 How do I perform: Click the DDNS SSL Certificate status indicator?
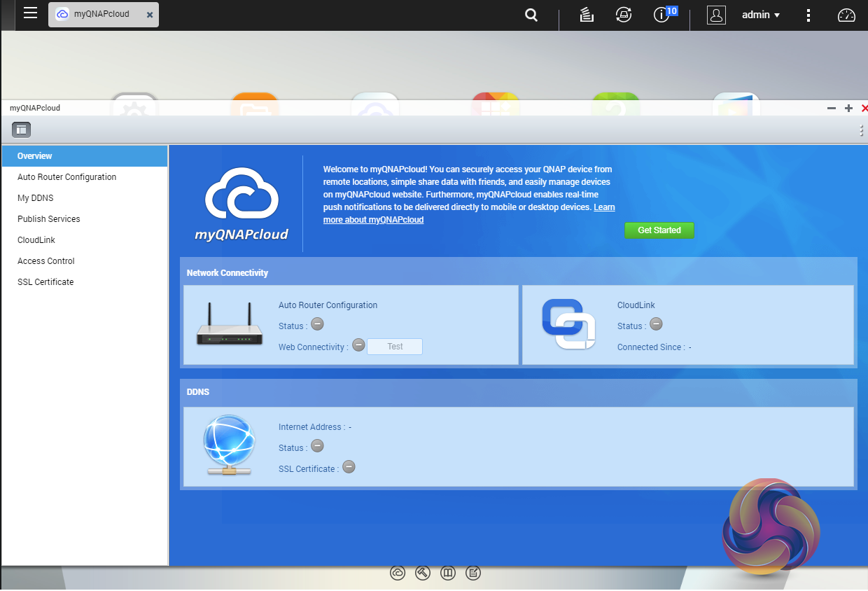[x=349, y=467]
